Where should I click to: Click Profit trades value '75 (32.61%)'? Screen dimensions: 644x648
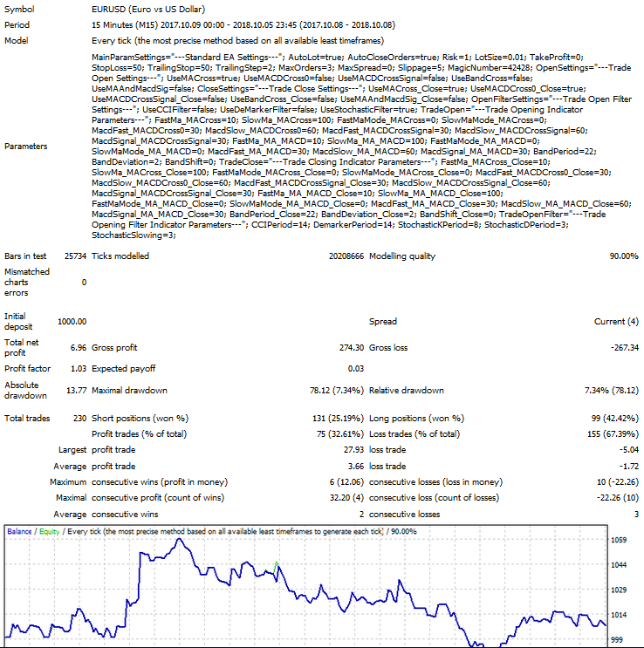point(340,434)
